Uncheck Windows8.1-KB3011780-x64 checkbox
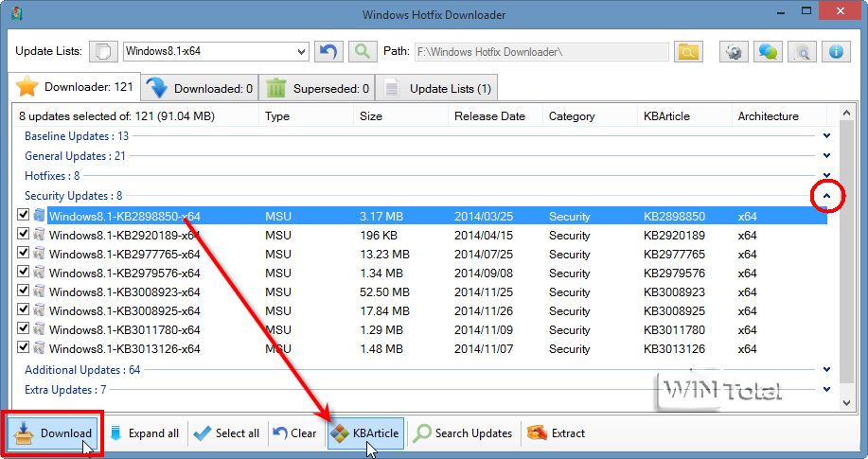The width and height of the screenshot is (868, 459). click(23, 327)
